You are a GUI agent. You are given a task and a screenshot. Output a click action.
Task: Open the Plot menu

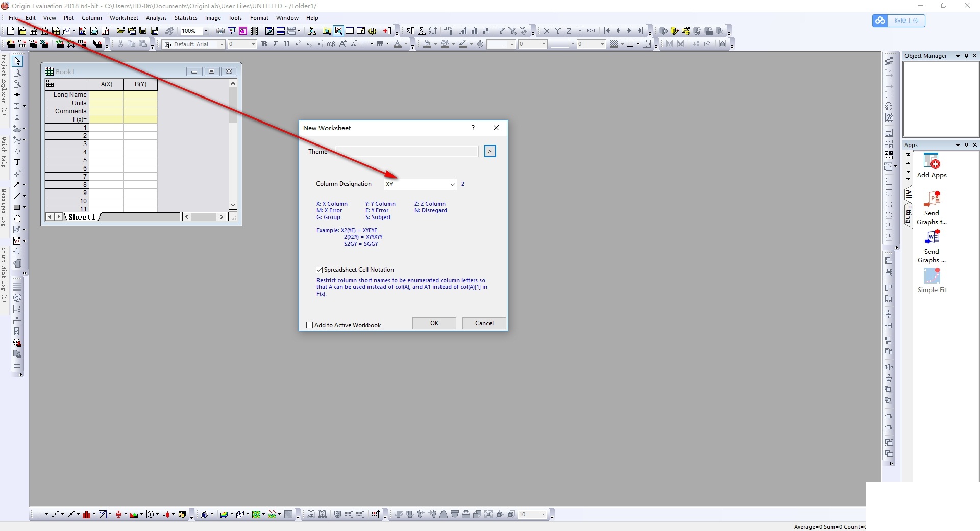[x=69, y=18]
